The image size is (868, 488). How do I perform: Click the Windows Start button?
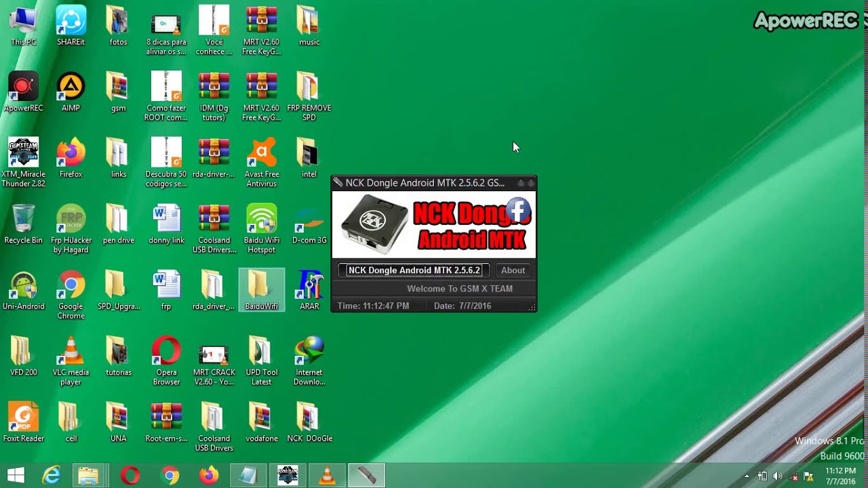coord(16,476)
